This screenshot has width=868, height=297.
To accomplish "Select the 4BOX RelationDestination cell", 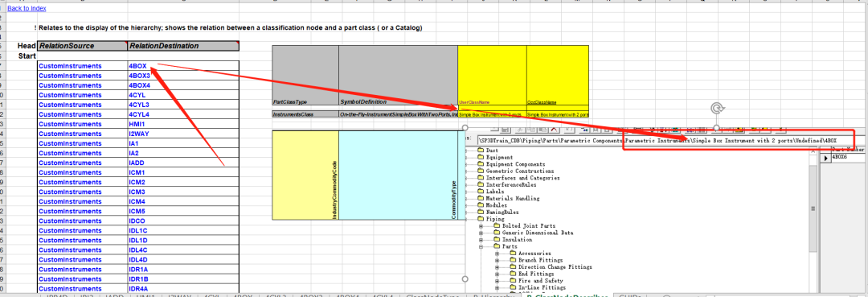I will tap(183, 66).
